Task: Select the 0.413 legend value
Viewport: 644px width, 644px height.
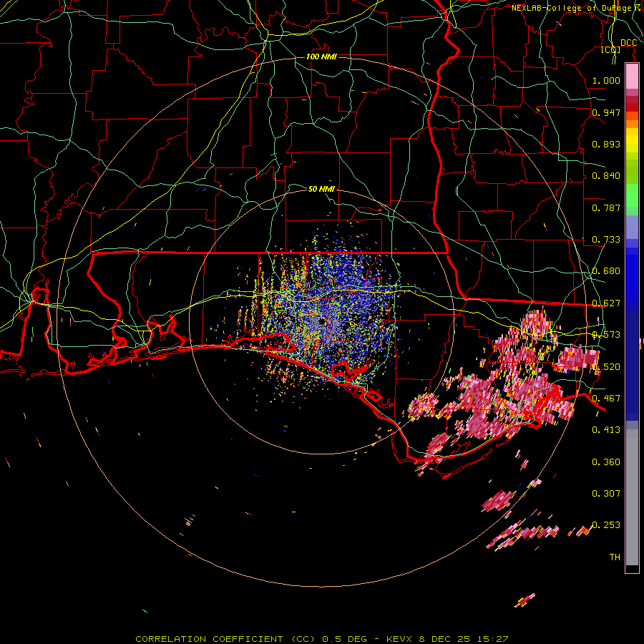Action: point(606,430)
